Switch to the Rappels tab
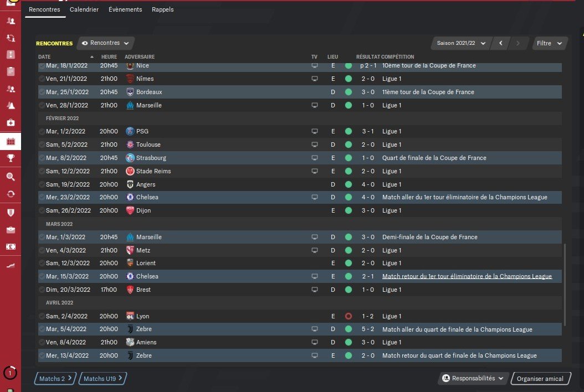 [163, 9]
